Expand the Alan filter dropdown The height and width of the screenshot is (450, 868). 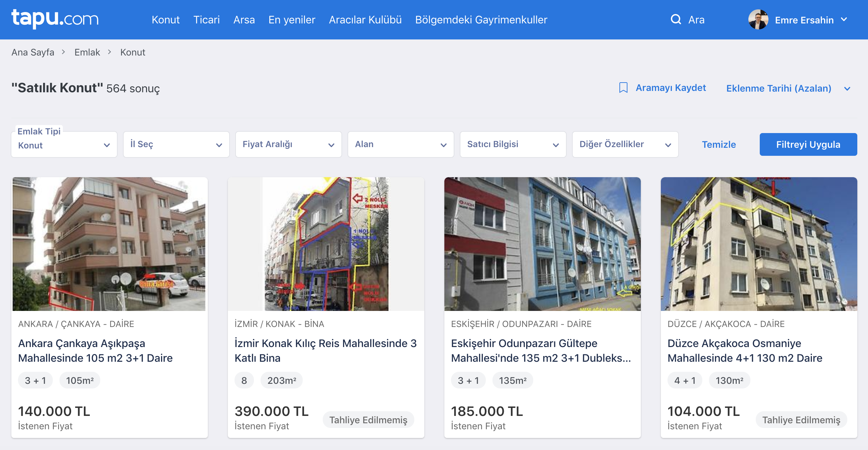tap(400, 144)
